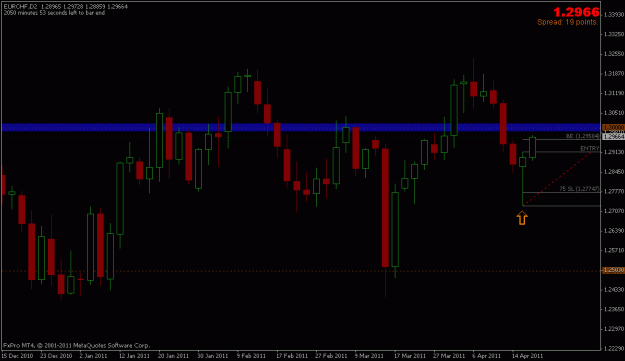The image size is (625, 361).
Task: Click the orange 1.25030 price tag on axis
Action: 613,270
